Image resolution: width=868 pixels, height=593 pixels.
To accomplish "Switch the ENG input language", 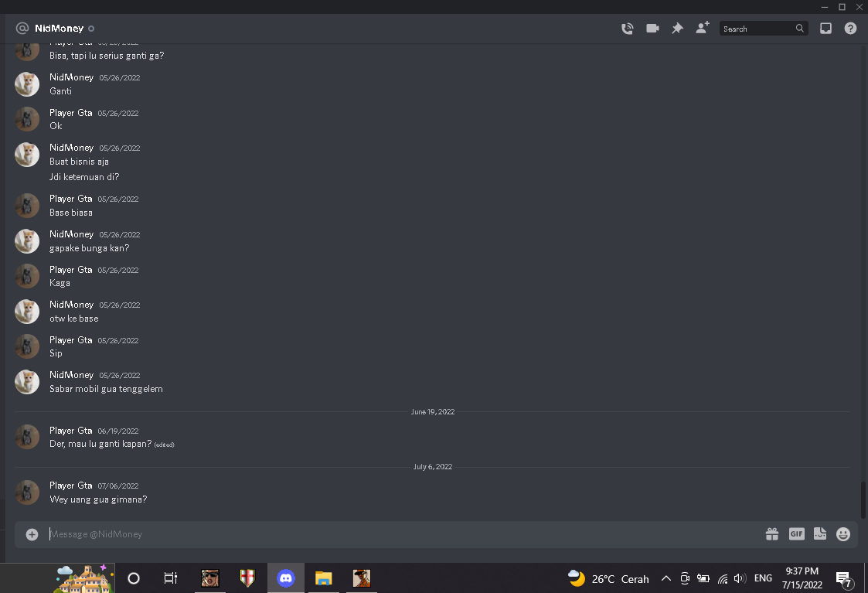I will click(763, 578).
